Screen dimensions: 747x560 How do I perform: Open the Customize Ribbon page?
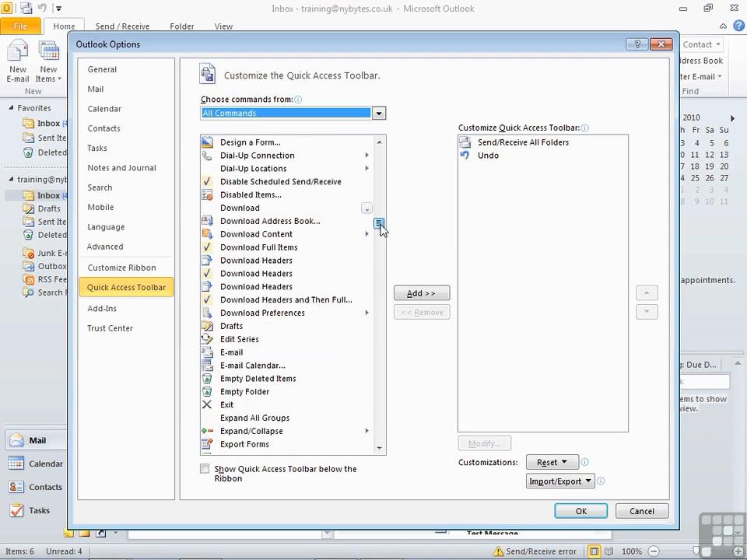coord(121,268)
